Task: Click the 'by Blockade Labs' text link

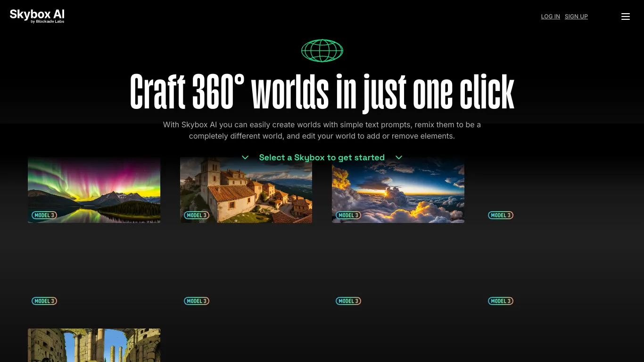Action: click(x=47, y=21)
